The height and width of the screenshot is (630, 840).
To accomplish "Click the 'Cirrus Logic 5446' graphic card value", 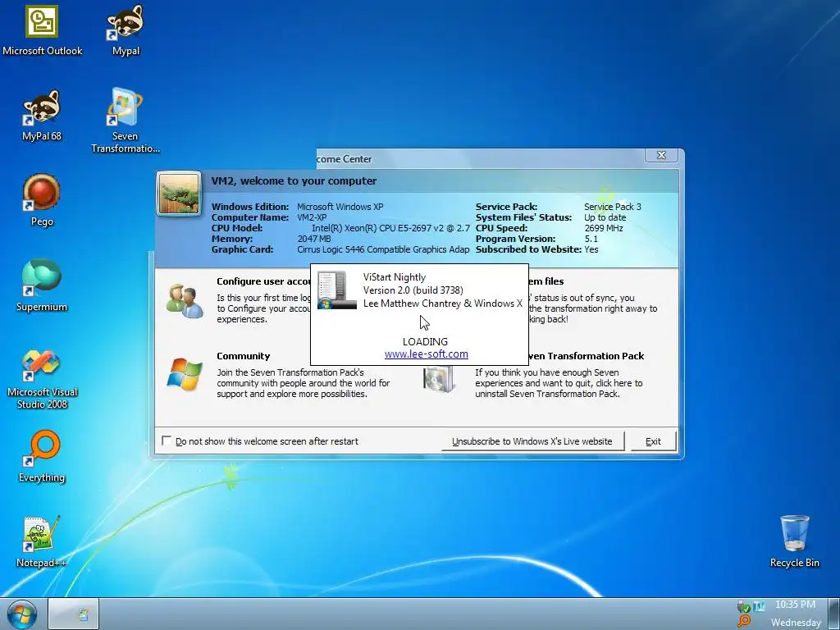I will point(383,249).
